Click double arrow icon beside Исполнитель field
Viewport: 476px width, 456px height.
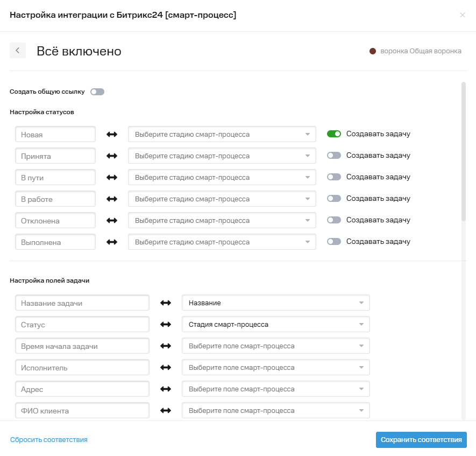[x=166, y=368]
